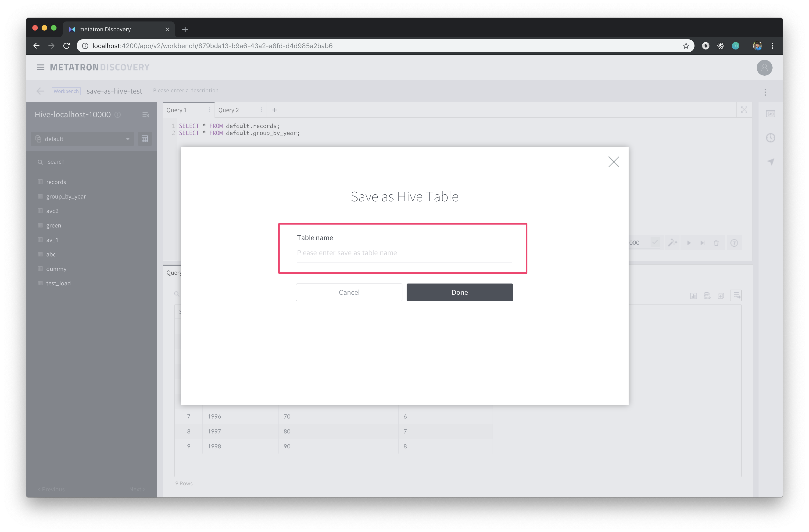Screen dimensions: 809x532
Task: Open the editor help icon
Action: click(734, 243)
